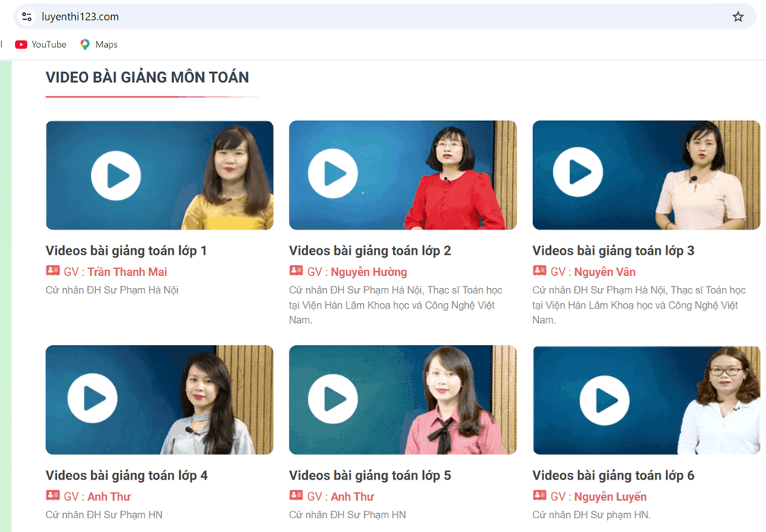Click the text Cử nhân ĐH Sư Phạm HN under lớp 5
This screenshot has height=532, width=766.
(x=347, y=515)
